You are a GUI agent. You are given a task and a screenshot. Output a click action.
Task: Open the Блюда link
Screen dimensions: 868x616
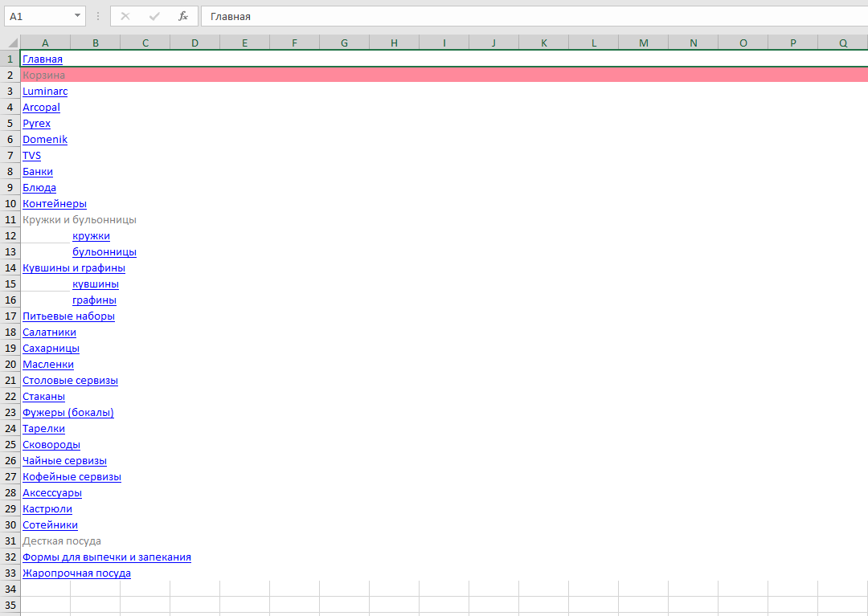pos(39,187)
